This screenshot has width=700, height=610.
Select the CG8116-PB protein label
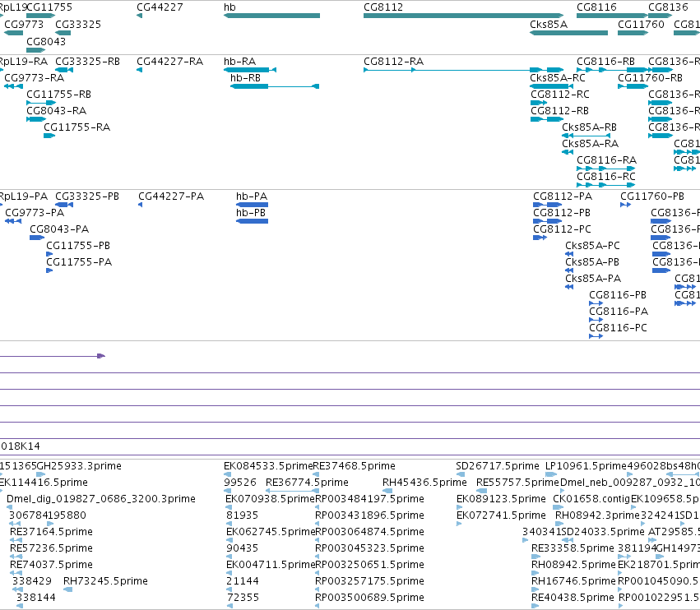618,294
